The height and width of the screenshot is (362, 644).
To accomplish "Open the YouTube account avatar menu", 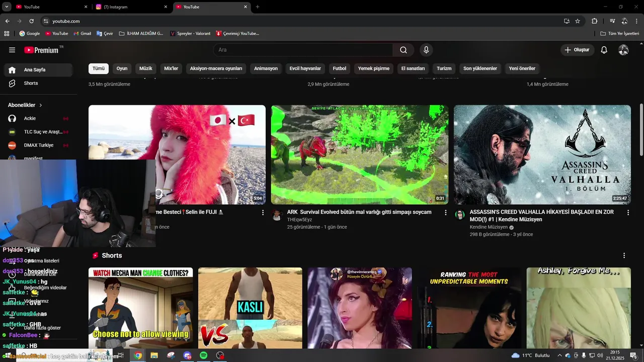I will coord(623,50).
